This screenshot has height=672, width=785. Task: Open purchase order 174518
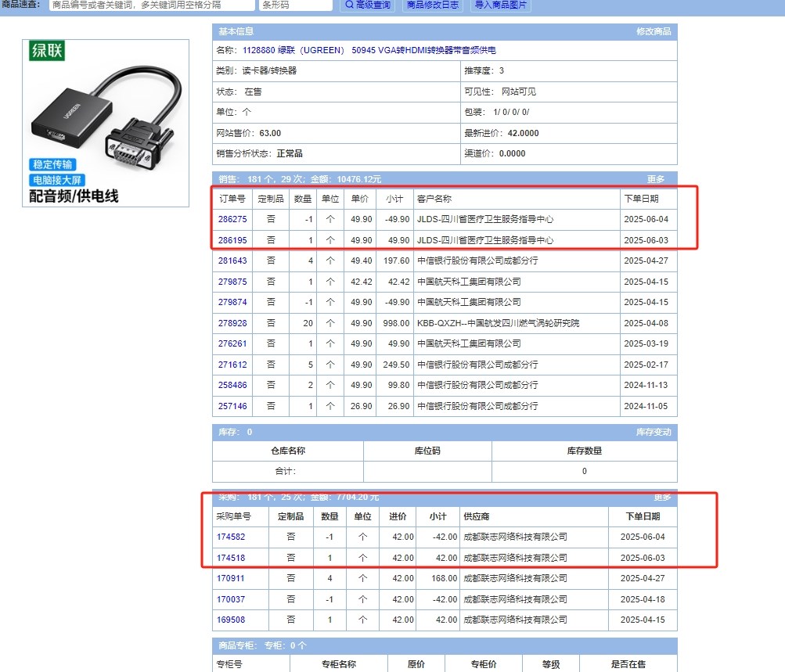(x=231, y=558)
